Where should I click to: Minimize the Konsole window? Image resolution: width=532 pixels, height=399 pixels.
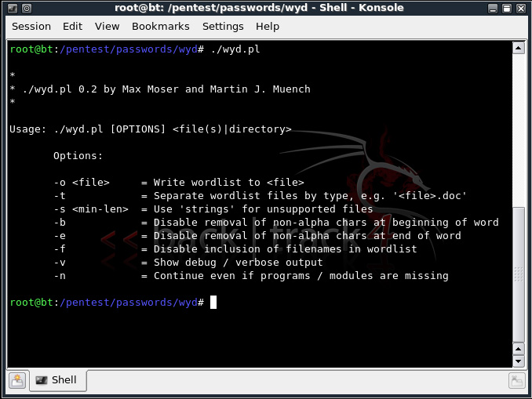pos(493,9)
